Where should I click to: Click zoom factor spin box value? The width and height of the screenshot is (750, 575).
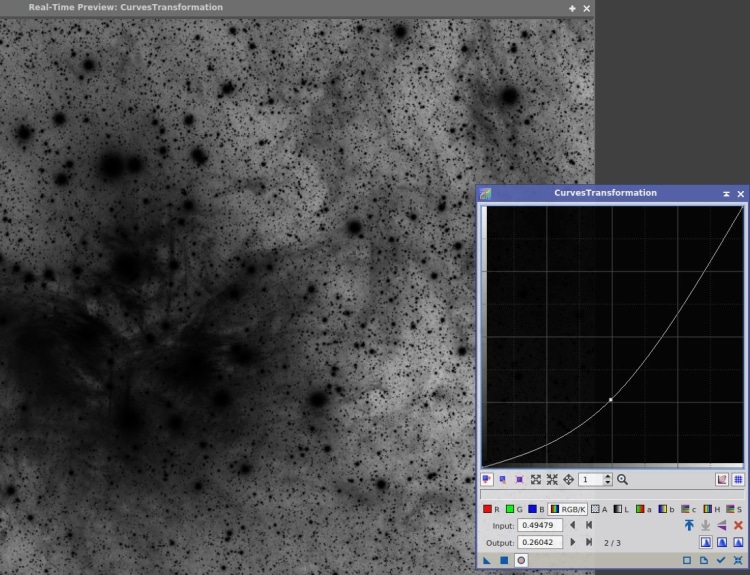click(591, 479)
